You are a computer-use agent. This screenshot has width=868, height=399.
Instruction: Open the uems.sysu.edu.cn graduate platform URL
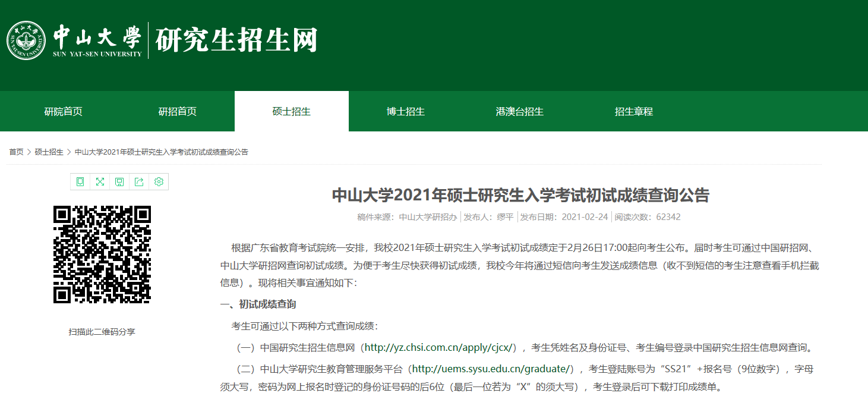coord(492,369)
